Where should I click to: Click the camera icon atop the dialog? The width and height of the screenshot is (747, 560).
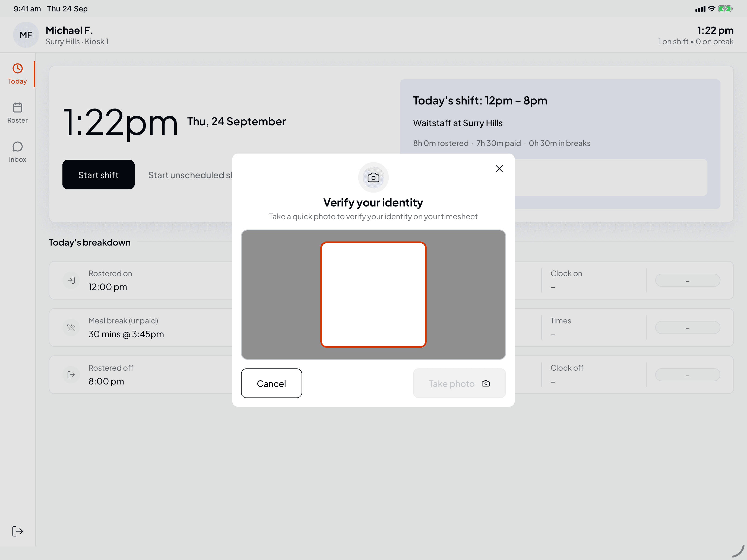[x=373, y=177]
